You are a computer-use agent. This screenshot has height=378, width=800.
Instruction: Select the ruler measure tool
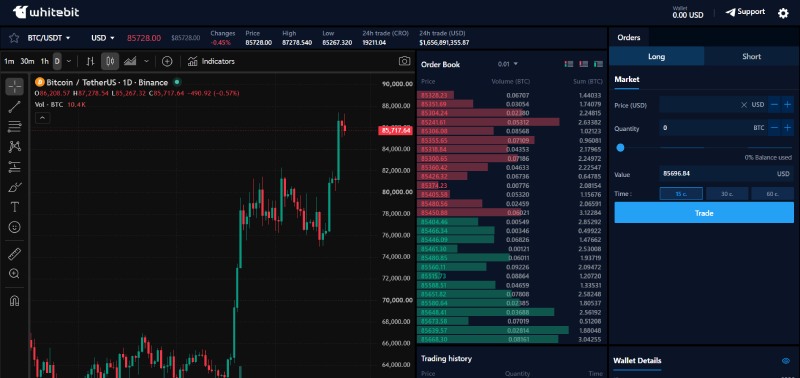(15, 254)
